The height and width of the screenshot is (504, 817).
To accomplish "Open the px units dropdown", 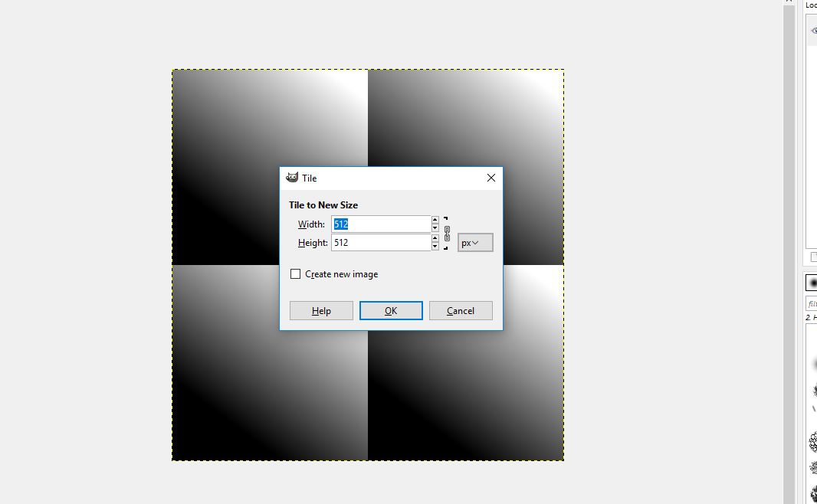I will click(475, 243).
